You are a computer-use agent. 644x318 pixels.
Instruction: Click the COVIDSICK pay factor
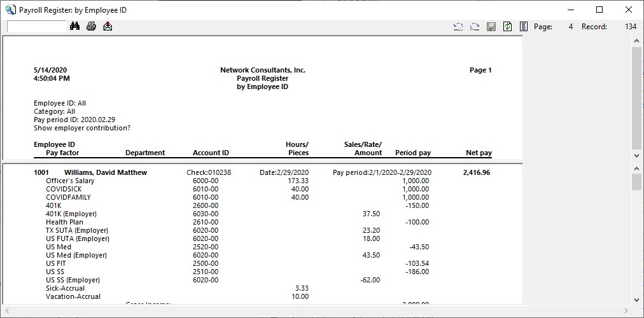[64, 189]
